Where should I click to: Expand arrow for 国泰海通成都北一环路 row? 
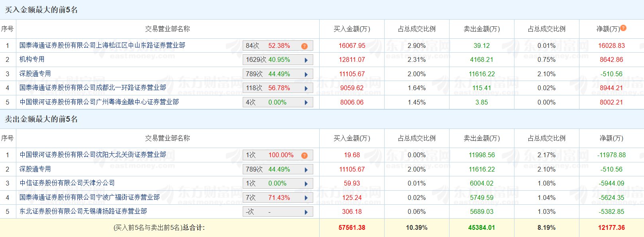[306, 89]
